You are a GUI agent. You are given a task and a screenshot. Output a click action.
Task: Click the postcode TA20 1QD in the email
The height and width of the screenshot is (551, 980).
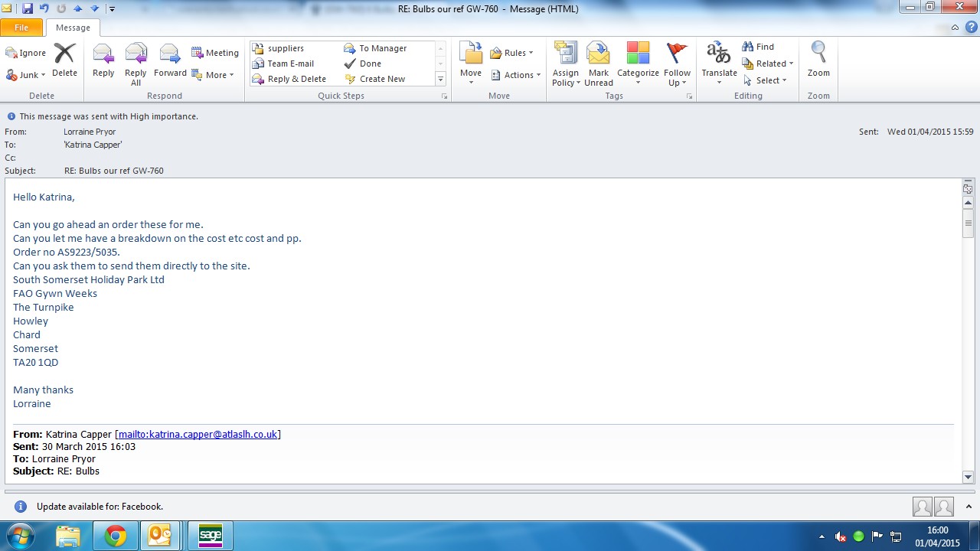[35, 362]
